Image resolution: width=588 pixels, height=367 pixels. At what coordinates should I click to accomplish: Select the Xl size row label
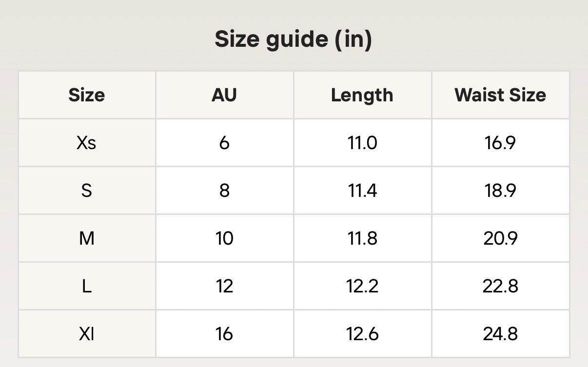(x=87, y=334)
